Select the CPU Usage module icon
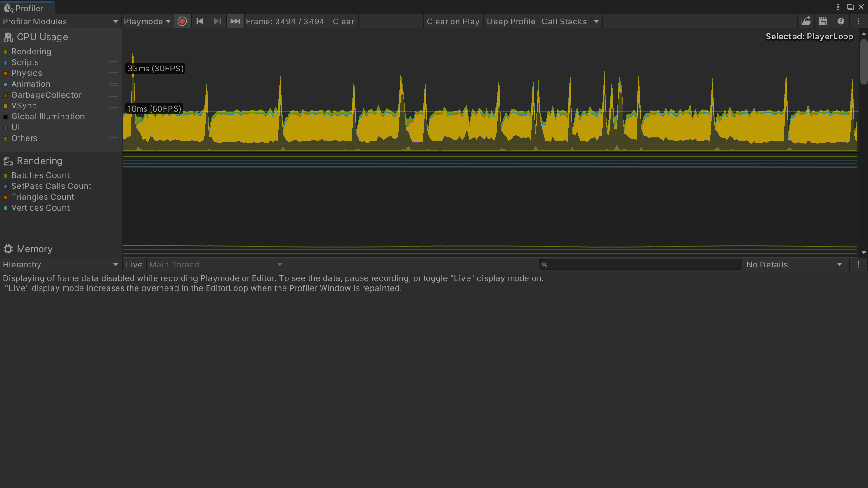The height and width of the screenshot is (488, 868). point(8,37)
